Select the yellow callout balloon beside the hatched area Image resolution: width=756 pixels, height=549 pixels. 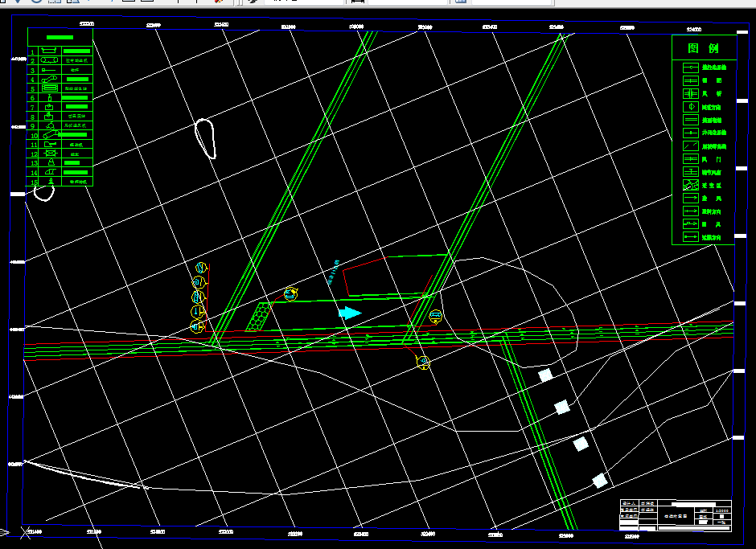290,293
